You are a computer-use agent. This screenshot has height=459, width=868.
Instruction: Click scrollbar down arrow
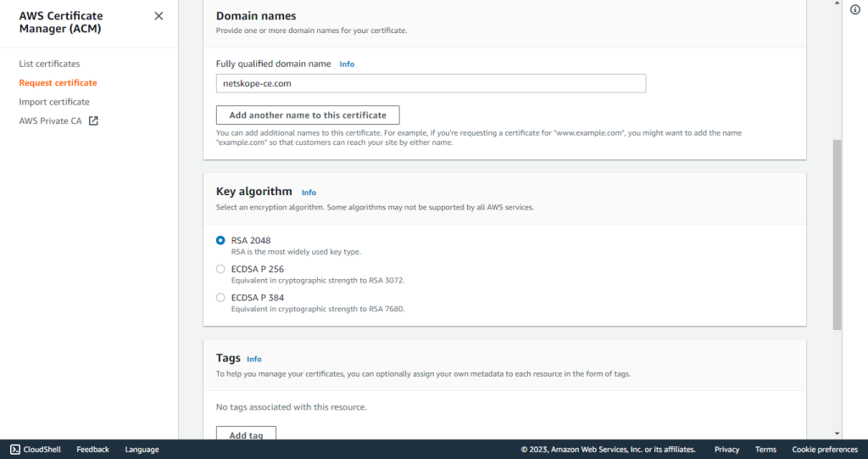(837, 434)
